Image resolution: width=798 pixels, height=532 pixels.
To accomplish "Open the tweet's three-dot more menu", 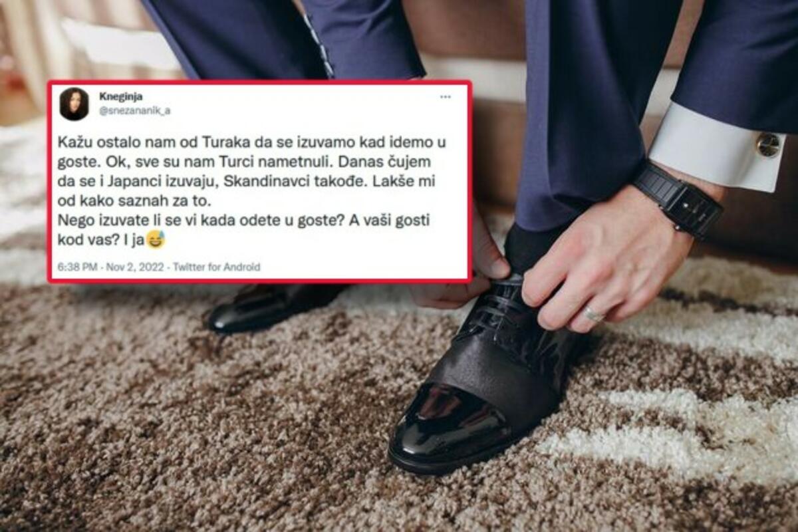I will (x=445, y=97).
